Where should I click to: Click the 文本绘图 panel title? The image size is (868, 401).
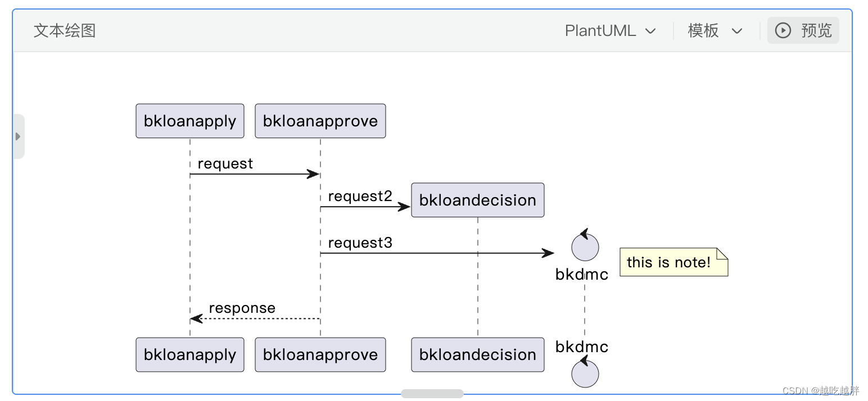(x=65, y=30)
